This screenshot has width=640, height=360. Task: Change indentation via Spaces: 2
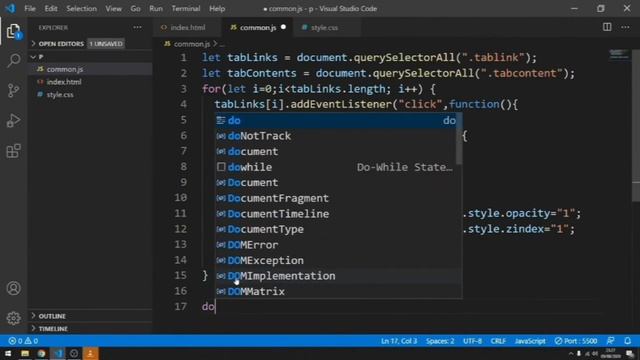pos(440,341)
